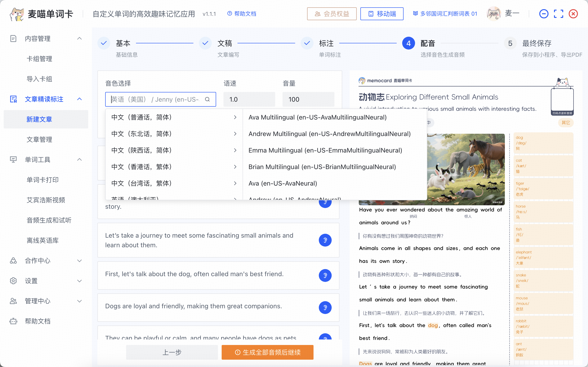
Task: Click the 上一步 button
Action: [172, 352]
